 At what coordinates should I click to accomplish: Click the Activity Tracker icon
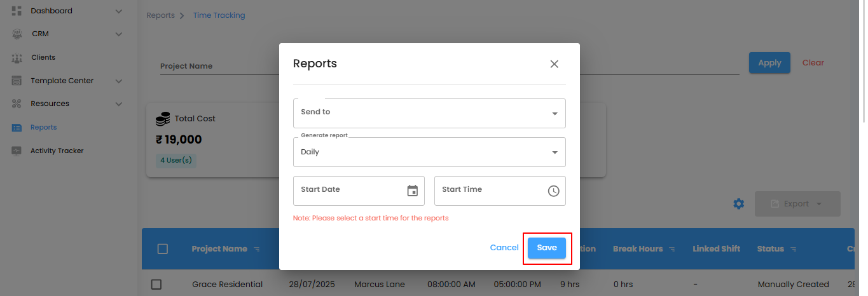[17, 151]
